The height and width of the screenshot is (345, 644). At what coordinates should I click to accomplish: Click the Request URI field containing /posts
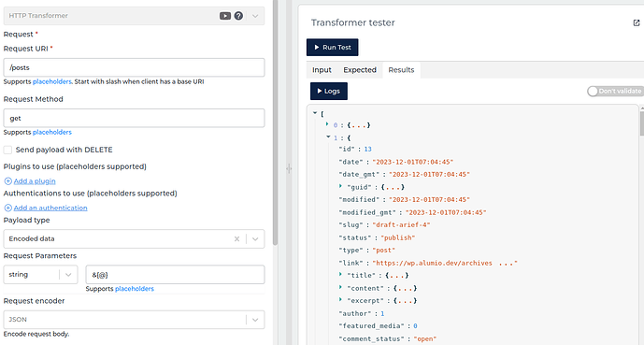tap(134, 67)
